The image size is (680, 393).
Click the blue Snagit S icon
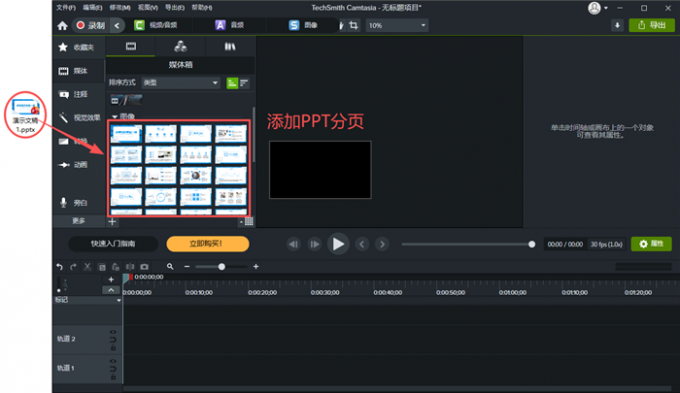[294, 25]
